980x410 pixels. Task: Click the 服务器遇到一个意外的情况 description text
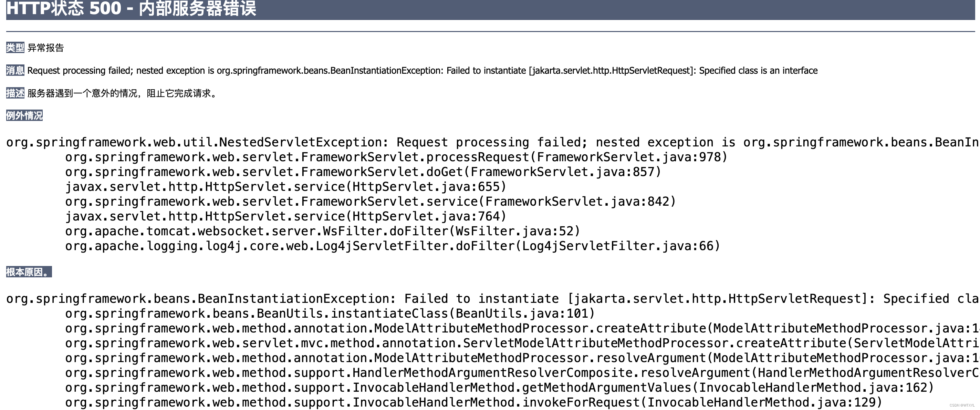[x=122, y=94]
